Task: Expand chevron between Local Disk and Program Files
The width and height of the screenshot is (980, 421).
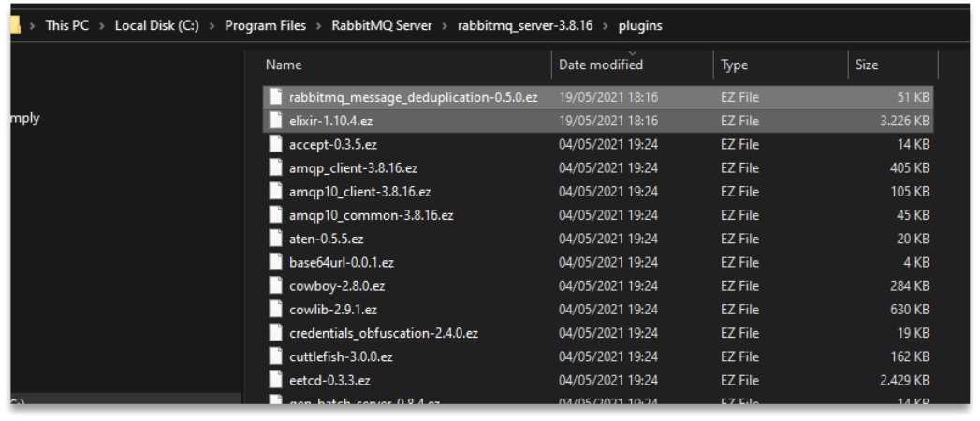Action: [212, 26]
